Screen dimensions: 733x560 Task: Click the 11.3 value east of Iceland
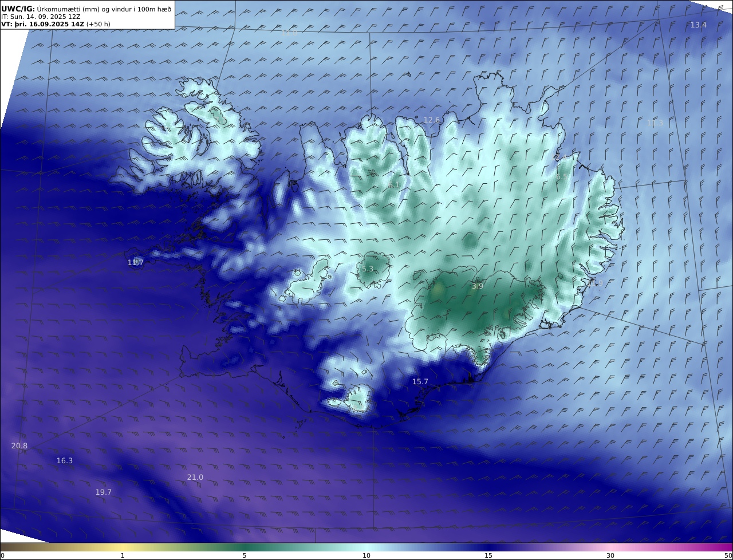tap(655, 123)
